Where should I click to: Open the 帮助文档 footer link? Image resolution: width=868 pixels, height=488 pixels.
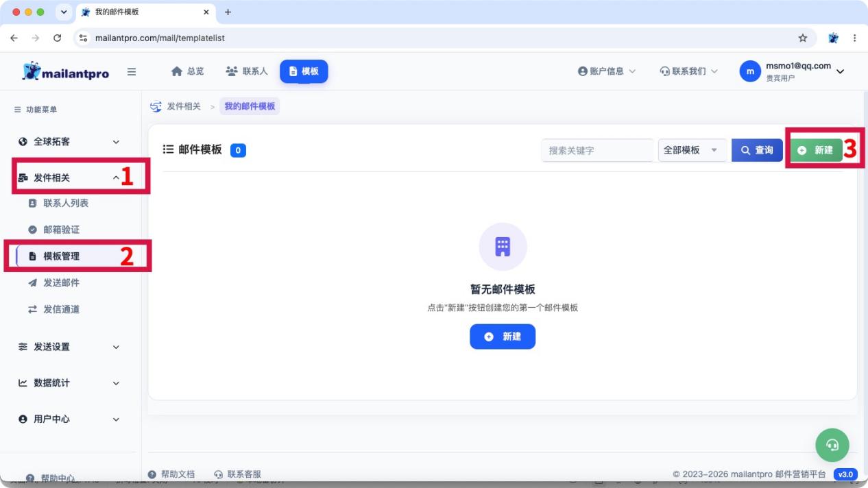pyautogui.click(x=172, y=474)
